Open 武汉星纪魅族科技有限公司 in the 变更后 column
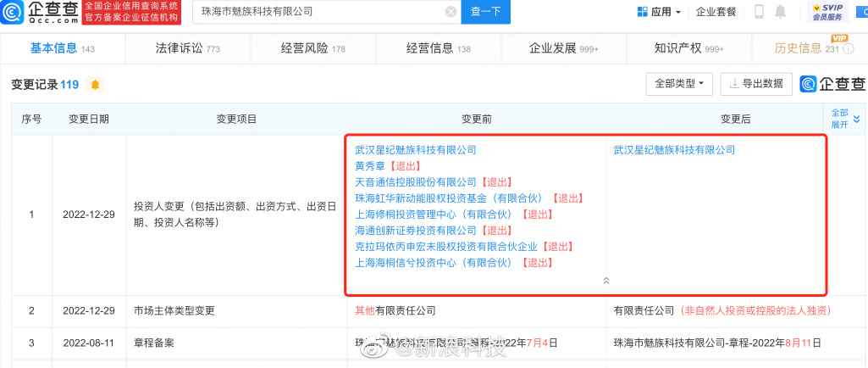This screenshot has width=868, height=368. (x=674, y=149)
